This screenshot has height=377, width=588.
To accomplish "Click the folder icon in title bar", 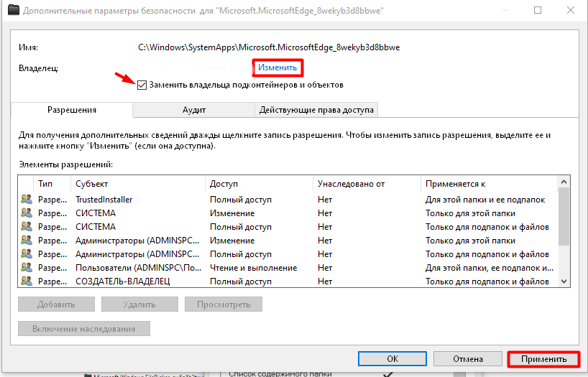I will pyautogui.click(x=14, y=10).
